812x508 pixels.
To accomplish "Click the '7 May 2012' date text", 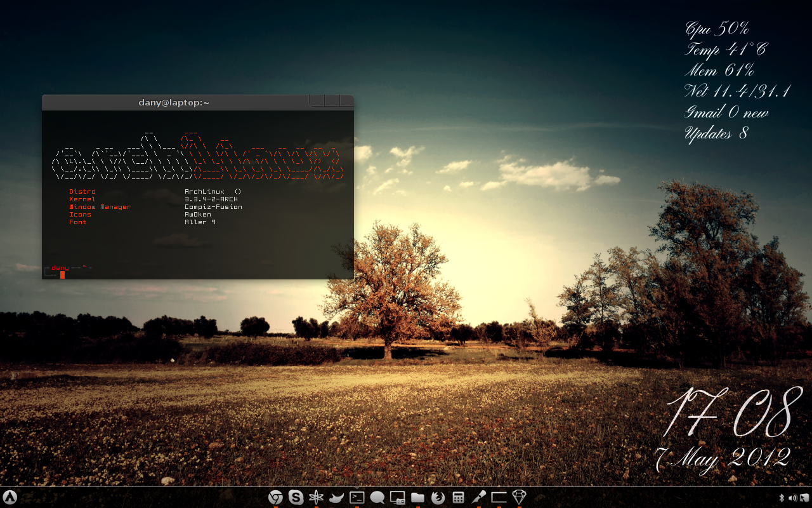I will click(723, 458).
